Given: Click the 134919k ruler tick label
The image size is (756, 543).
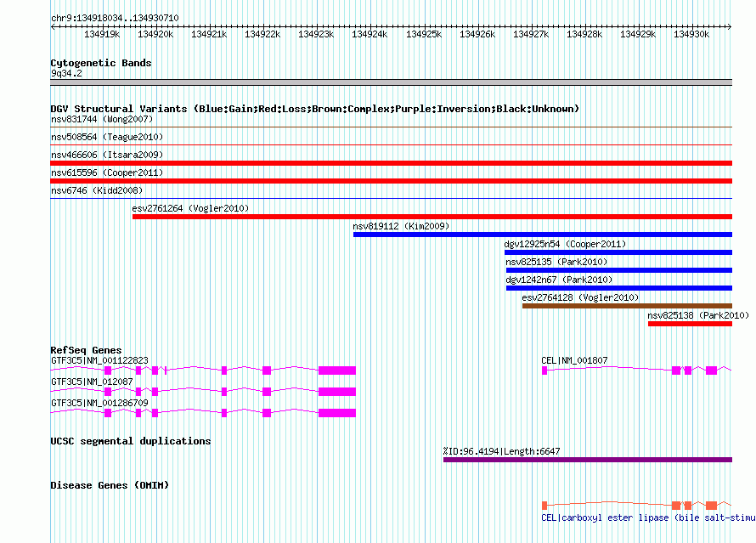Looking at the screenshot, I should [102, 34].
